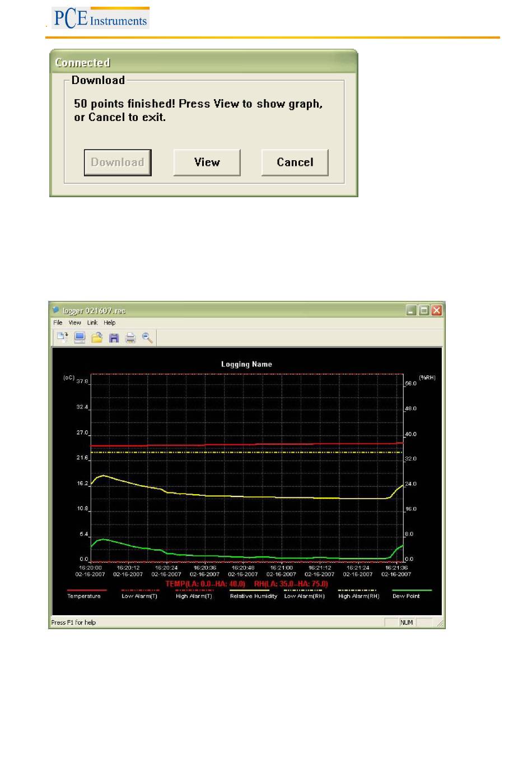Print the graph using the printer icon

130,338
